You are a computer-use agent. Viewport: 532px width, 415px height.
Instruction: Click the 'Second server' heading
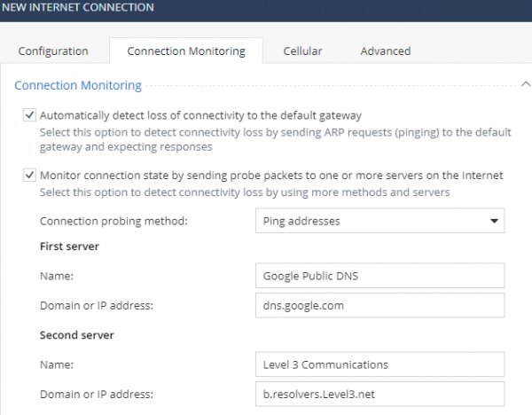pos(76,336)
